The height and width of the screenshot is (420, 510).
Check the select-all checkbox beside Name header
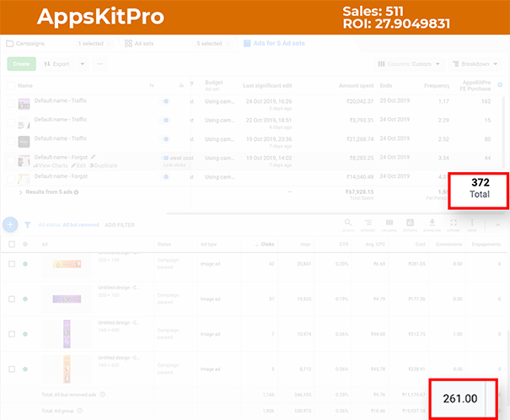point(10,85)
